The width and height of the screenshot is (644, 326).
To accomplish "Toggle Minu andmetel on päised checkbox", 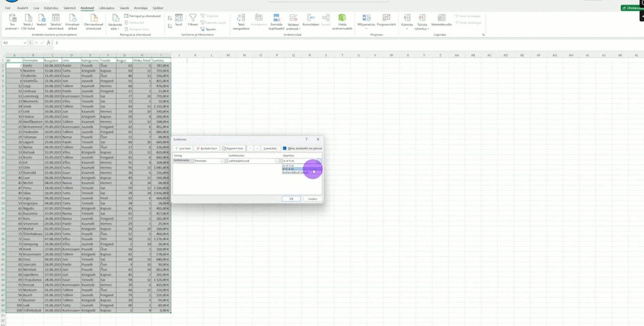I will pos(285,149).
